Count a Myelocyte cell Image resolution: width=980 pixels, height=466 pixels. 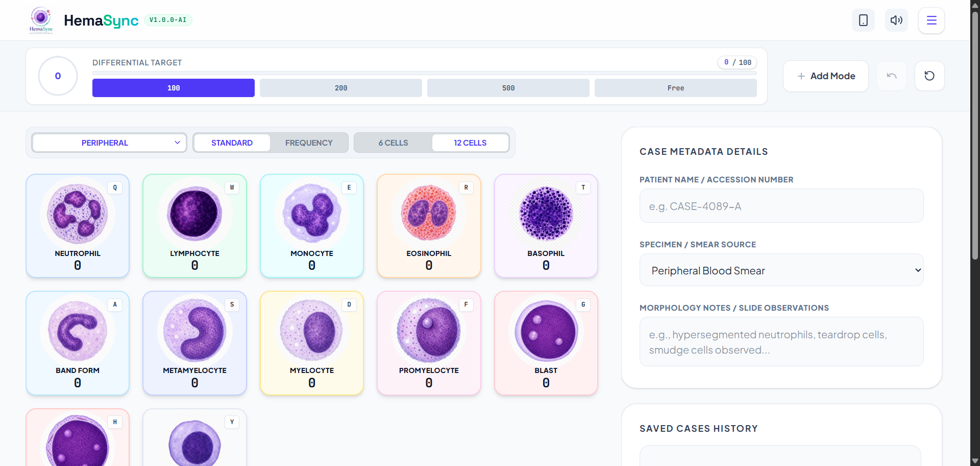point(312,343)
